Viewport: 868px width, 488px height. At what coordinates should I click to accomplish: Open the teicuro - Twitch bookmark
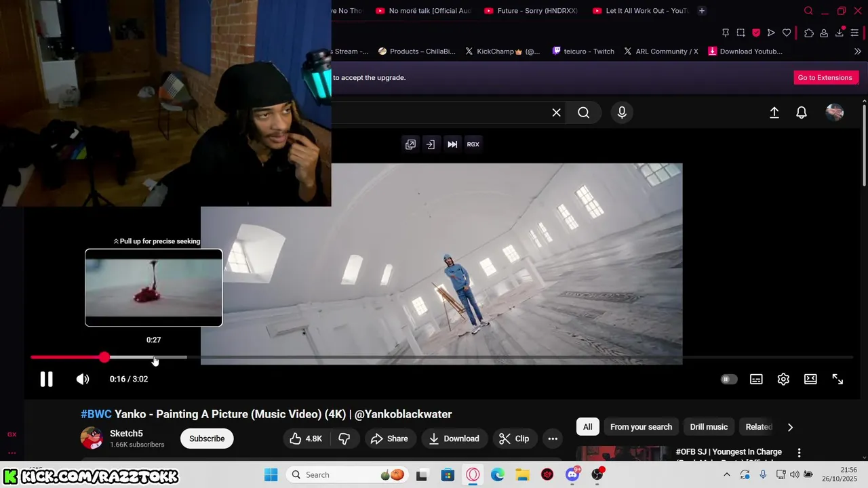coord(583,51)
